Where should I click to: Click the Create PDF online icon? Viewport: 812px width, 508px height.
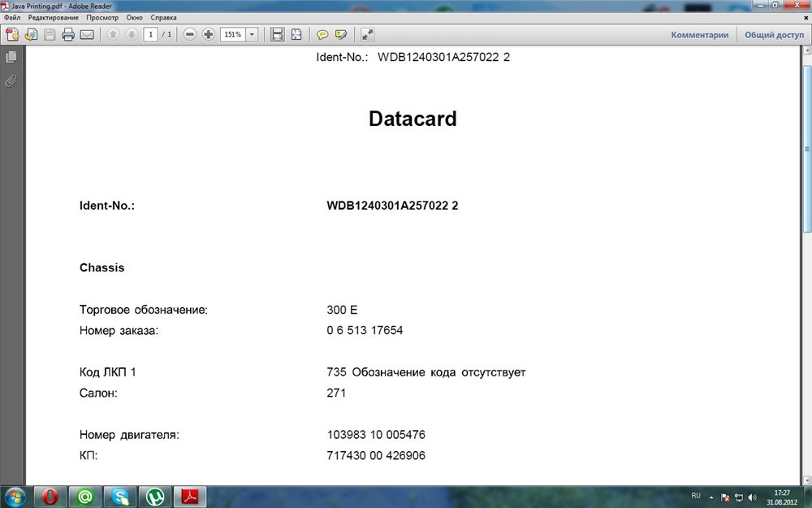click(12, 34)
